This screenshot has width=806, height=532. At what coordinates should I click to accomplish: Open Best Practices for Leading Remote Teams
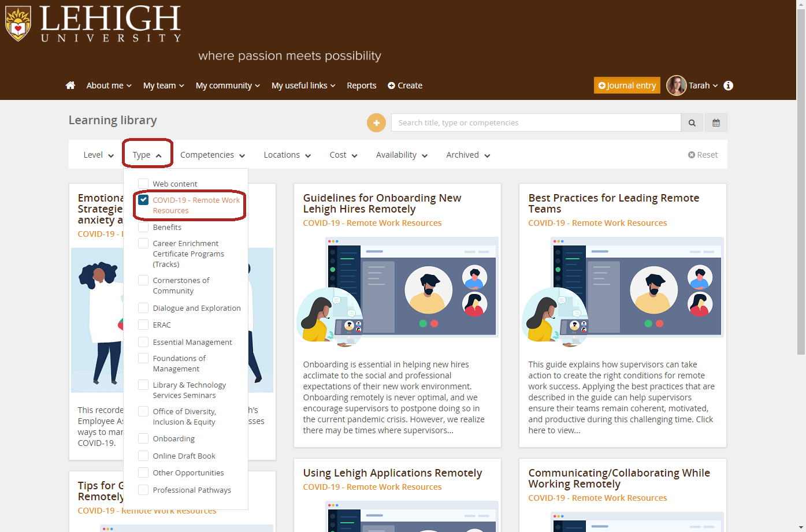(x=614, y=203)
